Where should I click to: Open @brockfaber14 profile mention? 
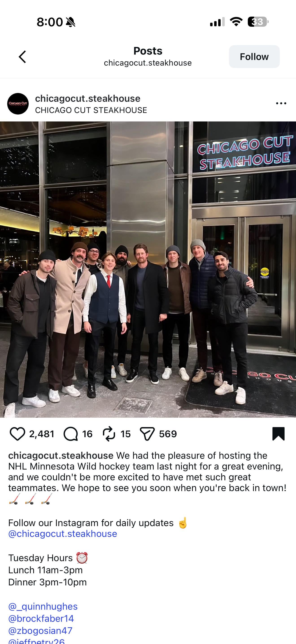[x=41, y=618]
